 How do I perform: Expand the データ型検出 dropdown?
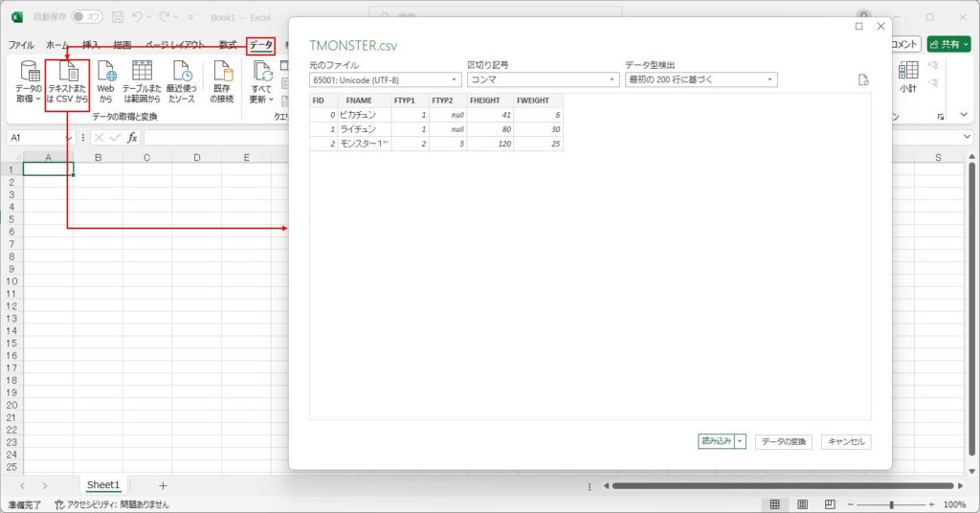click(701, 79)
